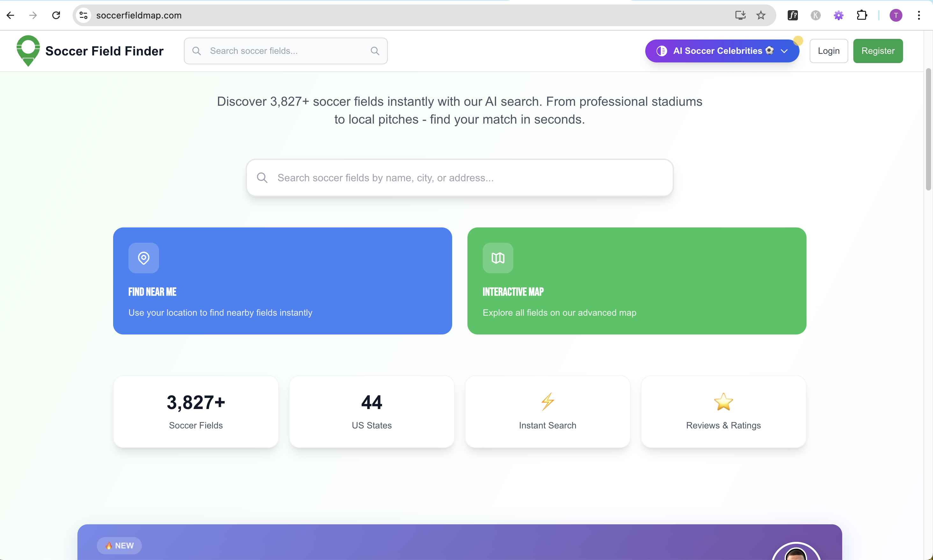
Task: Click the Login button
Action: click(828, 51)
